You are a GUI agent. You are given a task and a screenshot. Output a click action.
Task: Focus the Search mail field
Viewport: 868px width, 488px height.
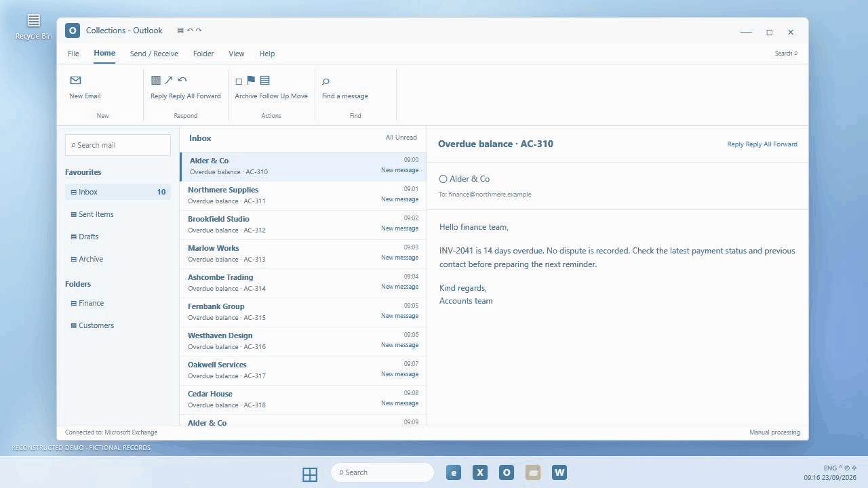[118, 145]
